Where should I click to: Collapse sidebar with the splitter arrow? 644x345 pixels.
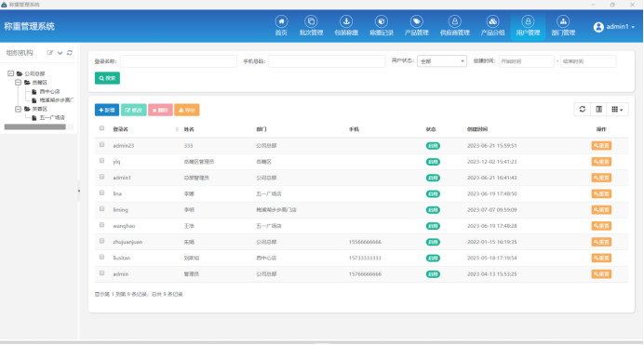click(79, 191)
